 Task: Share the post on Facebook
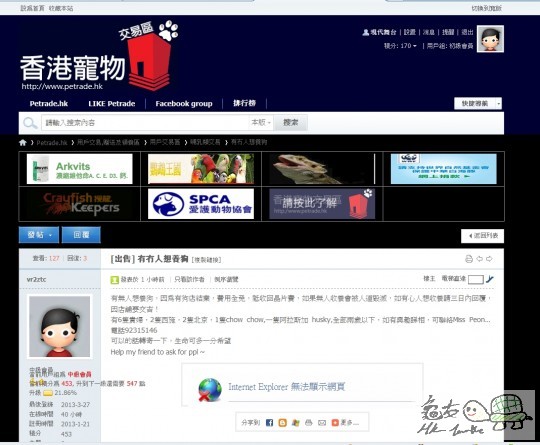pyautogui.click(x=269, y=423)
